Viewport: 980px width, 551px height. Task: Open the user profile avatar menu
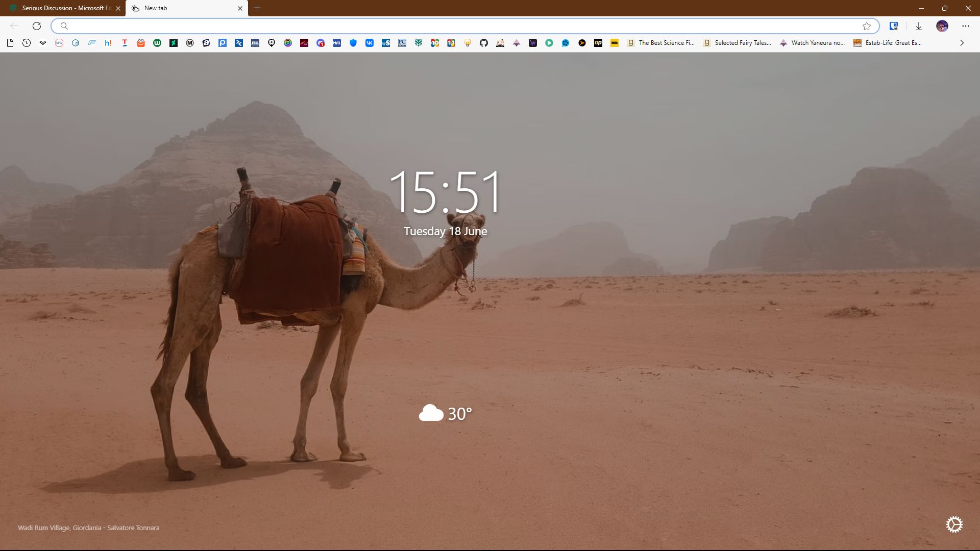point(942,26)
